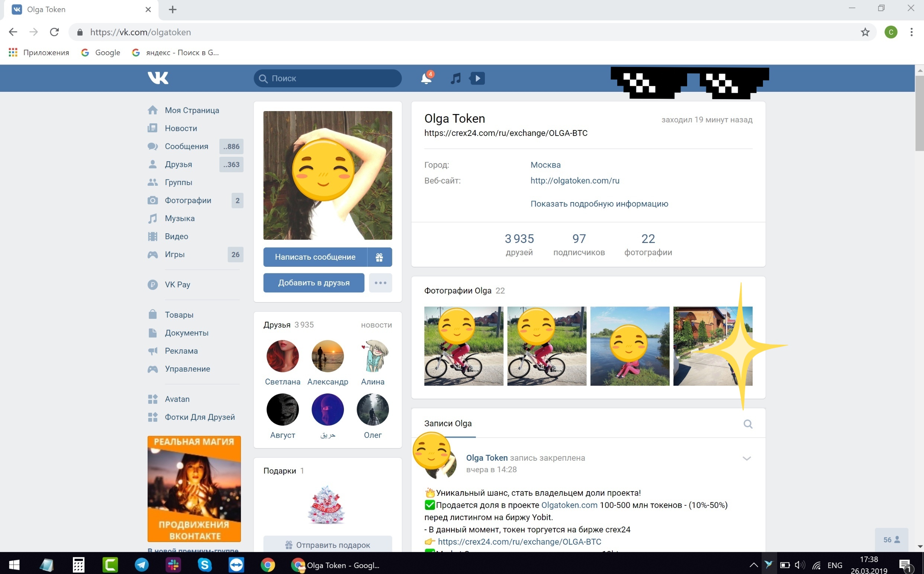924x574 pixels.
Task: Open Windows notification center
Action: pos(906,565)
